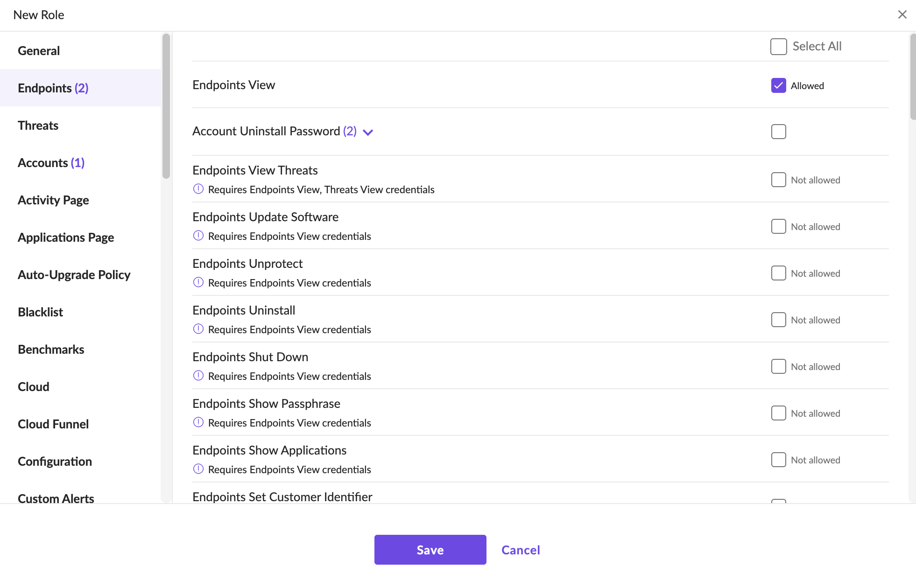This screenshot has height=588, width=916.
Task: Cancel the role creation
Action: (521, 550)
